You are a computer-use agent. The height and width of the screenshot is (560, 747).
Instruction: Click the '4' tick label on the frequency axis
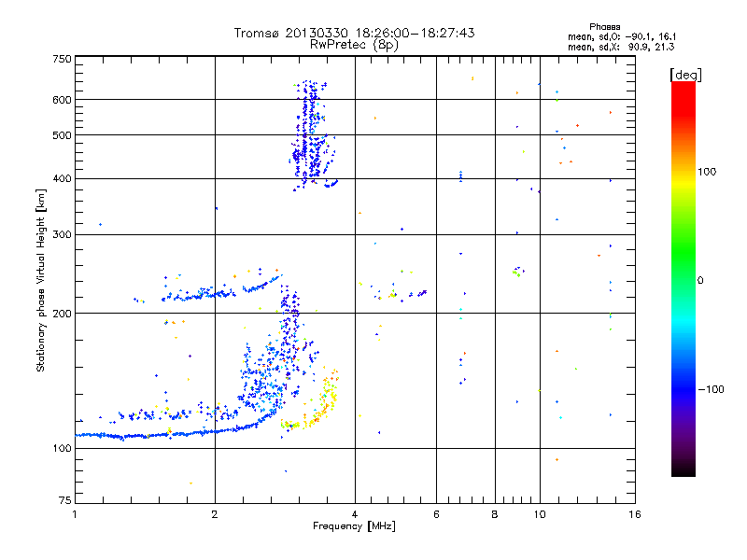(x=355, y=514)
